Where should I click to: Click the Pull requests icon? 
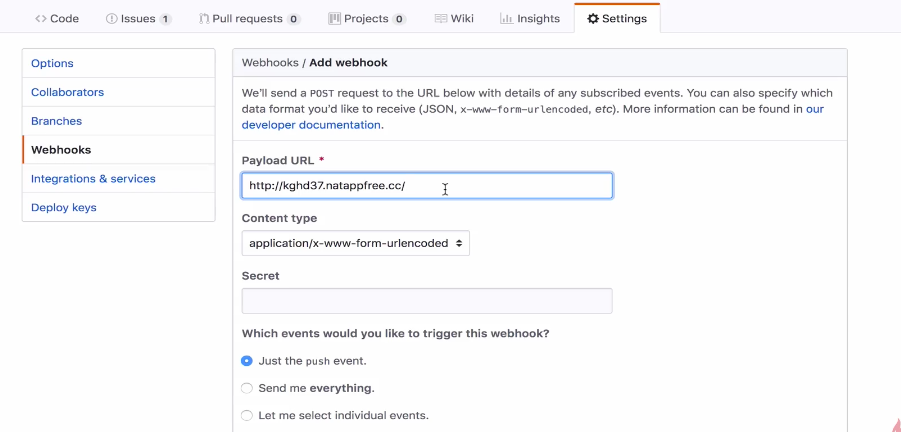pos(204,19)
